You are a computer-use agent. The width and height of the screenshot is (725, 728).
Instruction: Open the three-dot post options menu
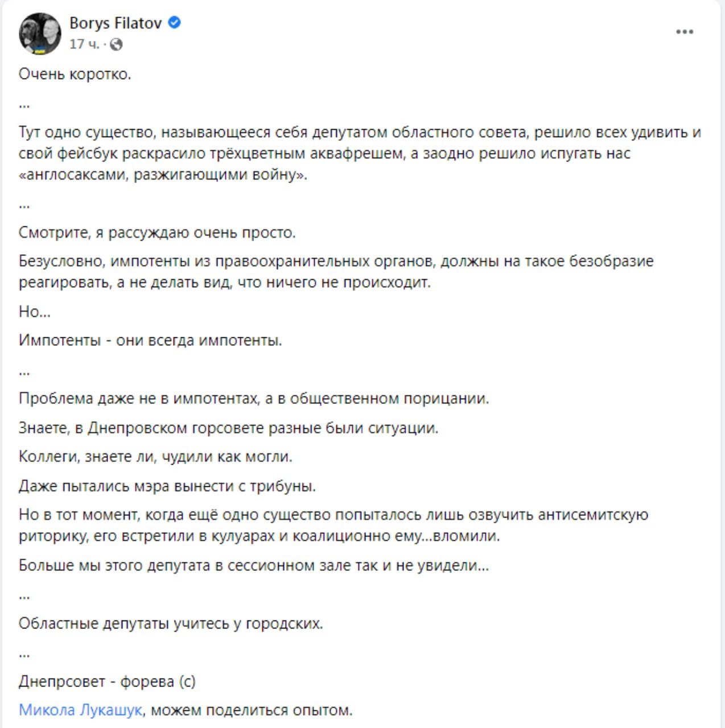684,32
